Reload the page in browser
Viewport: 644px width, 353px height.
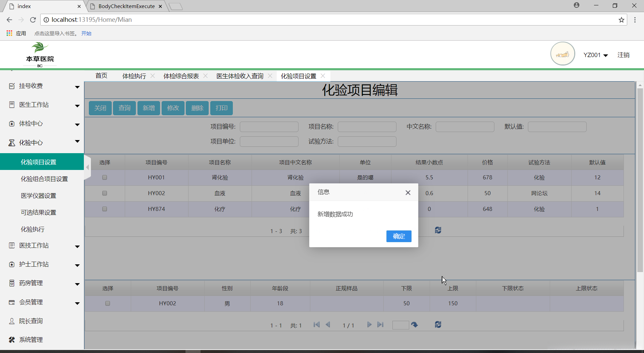33,20
